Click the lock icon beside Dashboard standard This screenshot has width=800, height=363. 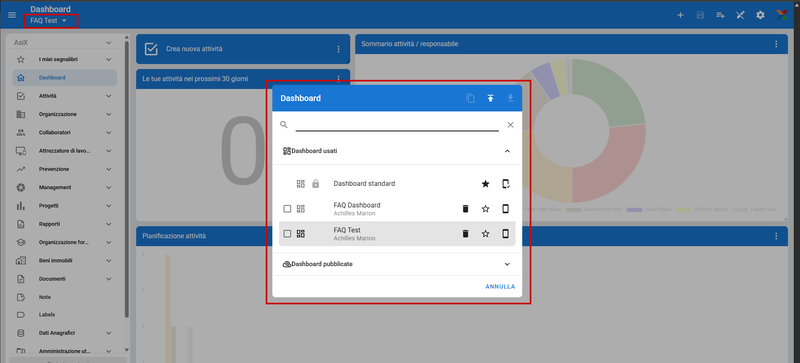coord(315,184)
